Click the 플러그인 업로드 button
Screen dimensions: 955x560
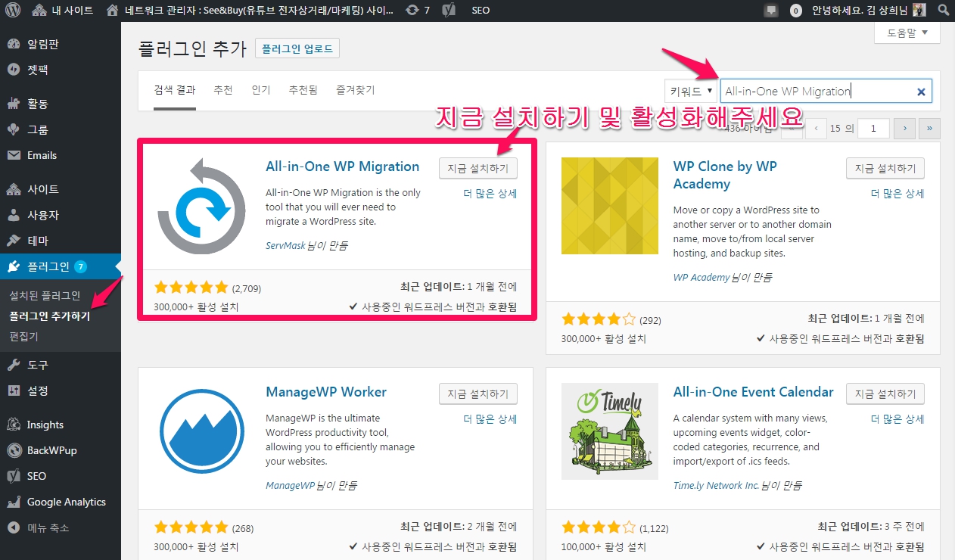(297, 48)
